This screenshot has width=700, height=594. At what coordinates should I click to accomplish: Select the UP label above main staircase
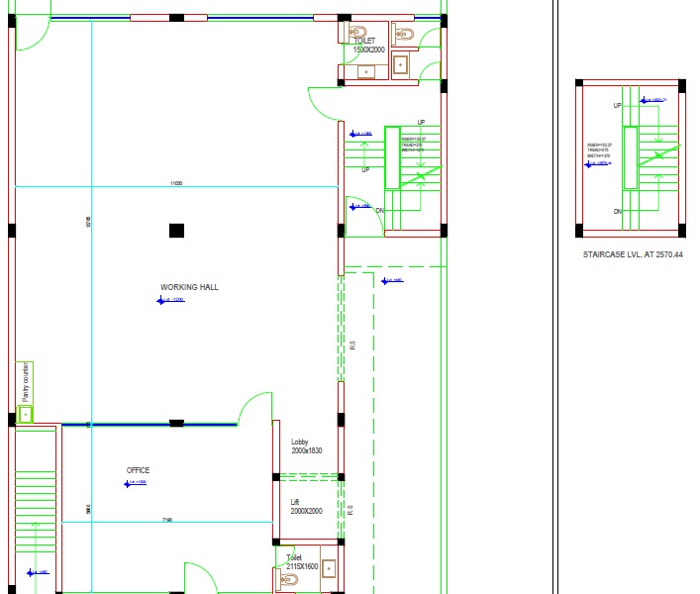tap(421, 122)
